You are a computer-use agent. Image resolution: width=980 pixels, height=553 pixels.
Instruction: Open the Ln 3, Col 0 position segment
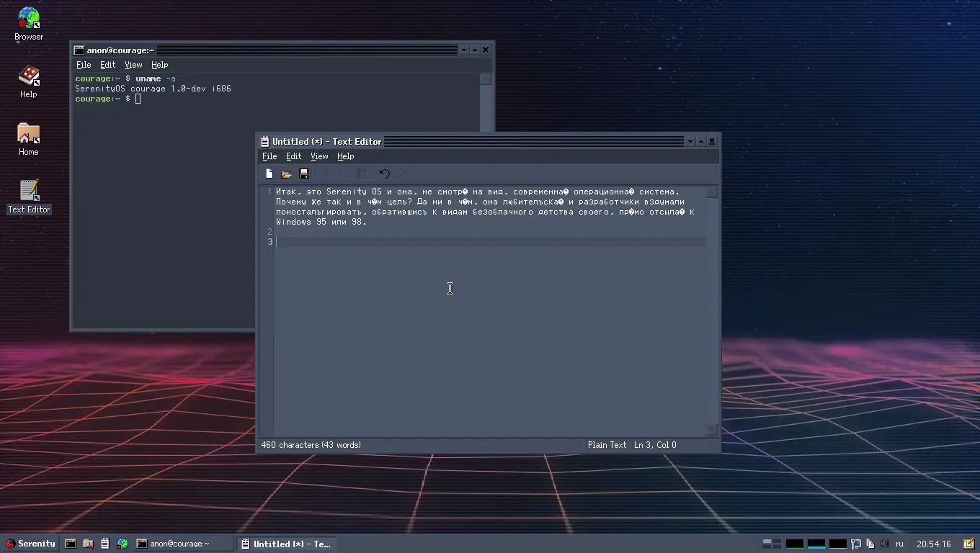[x=655, y=445]
